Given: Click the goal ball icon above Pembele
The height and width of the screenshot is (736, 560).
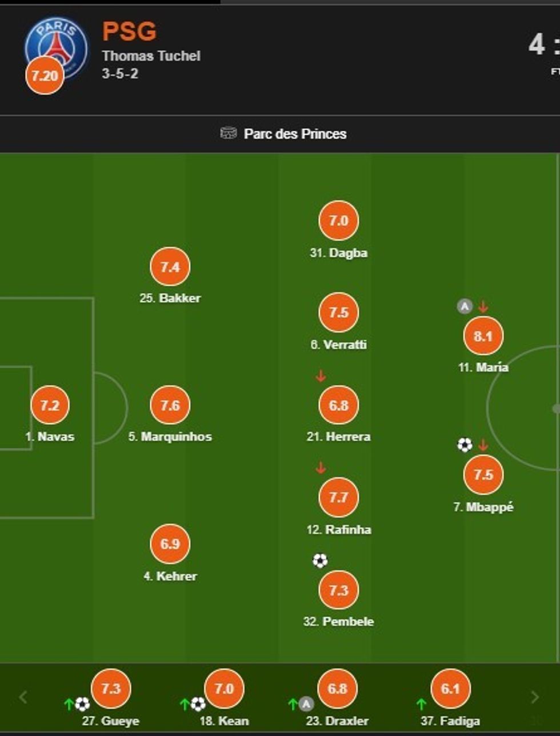Looking at the screenshot, I should tap(320, 561).
